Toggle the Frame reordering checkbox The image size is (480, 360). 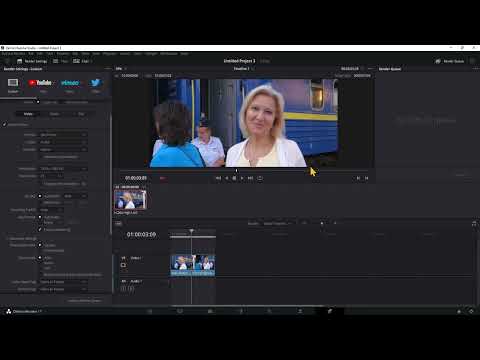coord(40,230)
